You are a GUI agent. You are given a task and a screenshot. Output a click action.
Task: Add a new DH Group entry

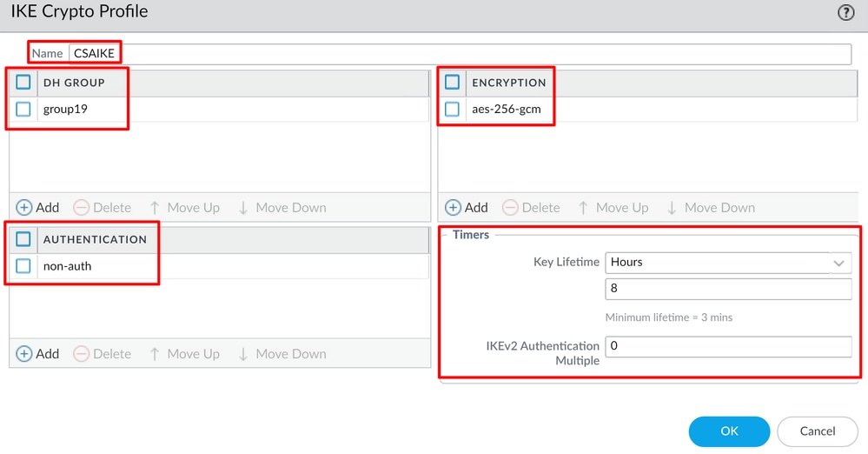tap(37, 207)
